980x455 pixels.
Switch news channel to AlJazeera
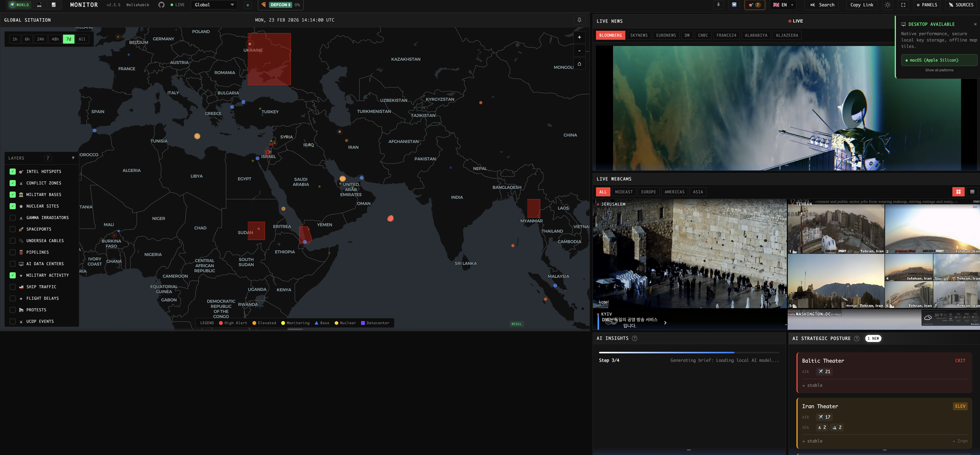pyautogui.click(x=787, y=35)
